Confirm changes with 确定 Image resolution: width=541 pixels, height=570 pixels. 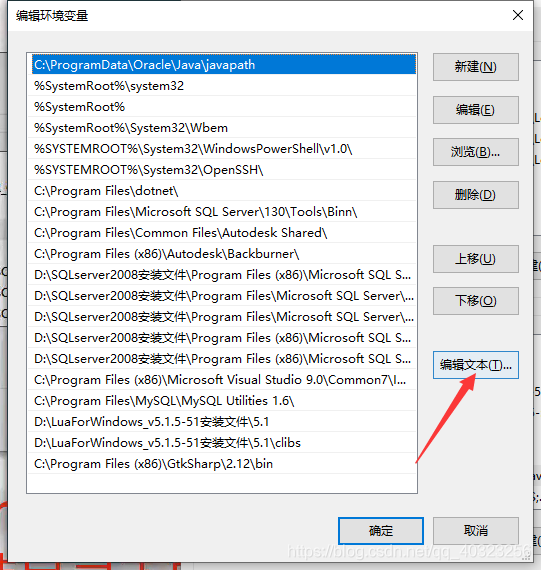pyautogui.click(x=381, y=531)
